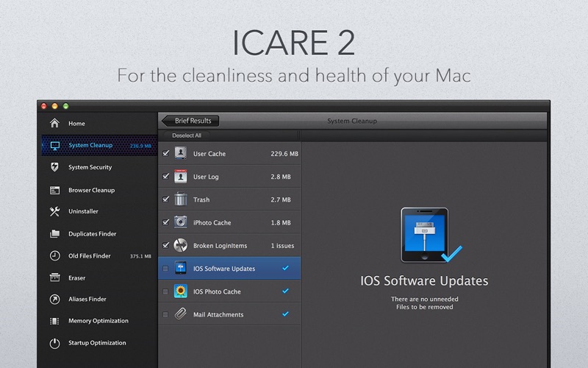588x368 pixels.
Task: Uncheck the Trash checkbox
Action: coord(166,199)
